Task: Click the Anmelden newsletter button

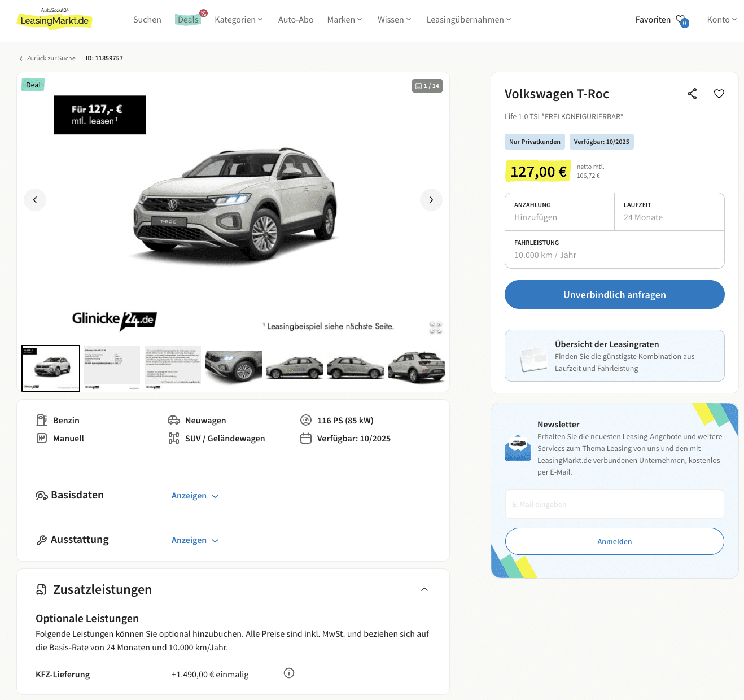Action: 615,541
